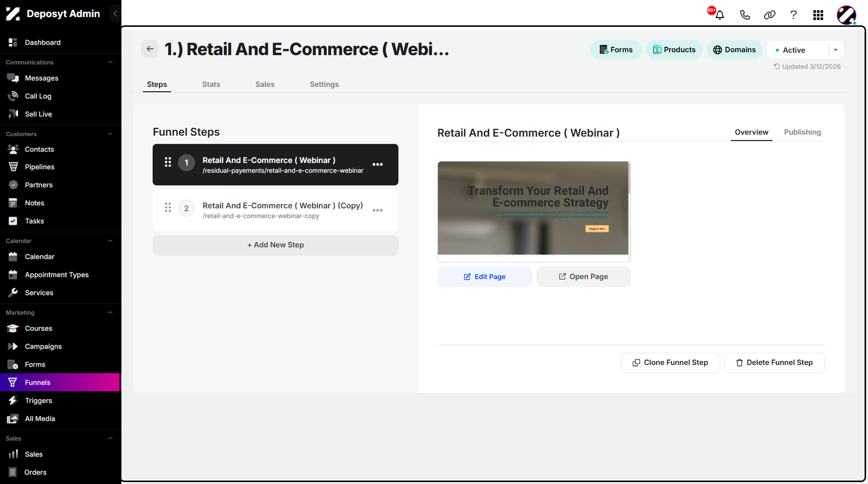Collapse the Calendar section header
This screenshot has width=868, height=484.
(x=110, y=241)
